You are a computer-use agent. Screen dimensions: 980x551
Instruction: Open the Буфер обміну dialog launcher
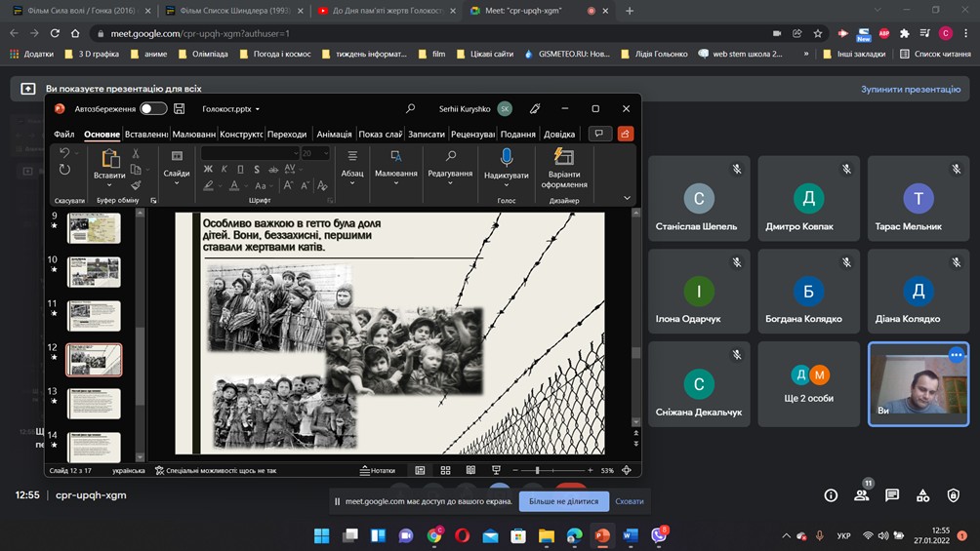153,201
